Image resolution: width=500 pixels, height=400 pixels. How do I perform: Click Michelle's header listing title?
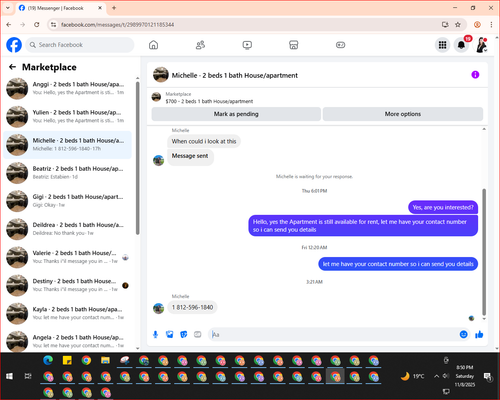coord(235,75)
